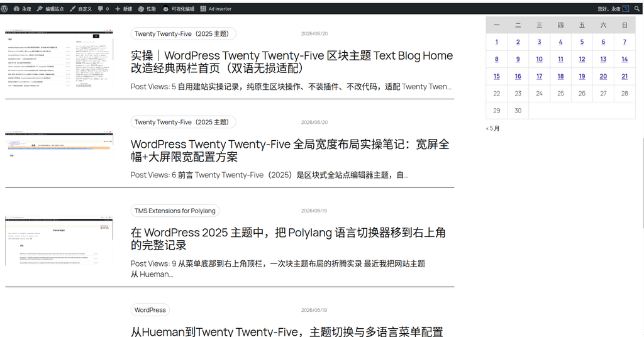Open calendar day 4 posts
This screenshot has height=337, width=644.
[560, 42]
